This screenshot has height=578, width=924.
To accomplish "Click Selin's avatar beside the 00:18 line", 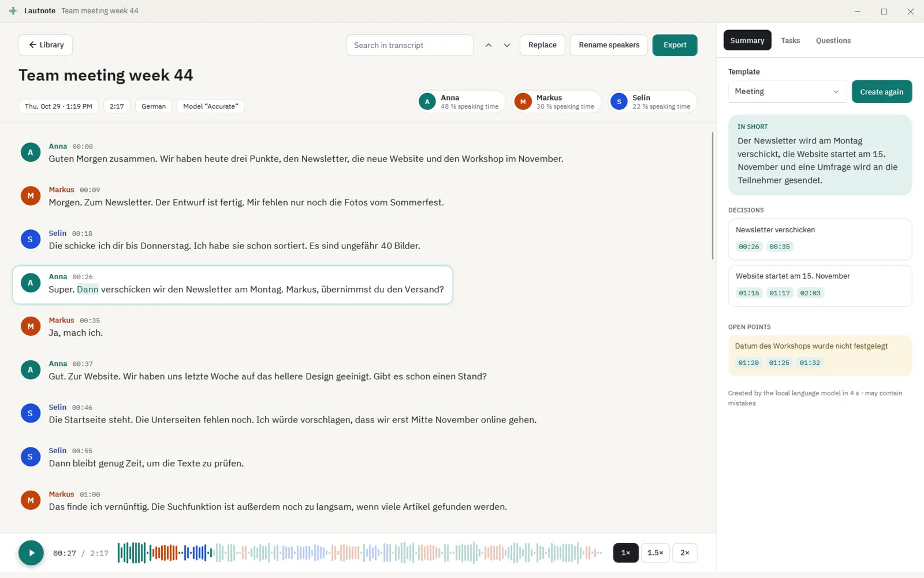I will tap(31, 239).
